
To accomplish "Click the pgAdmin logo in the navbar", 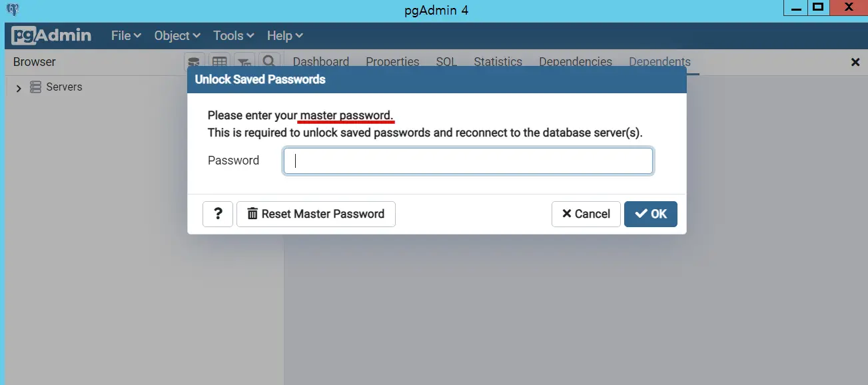I will coord(51,35).
